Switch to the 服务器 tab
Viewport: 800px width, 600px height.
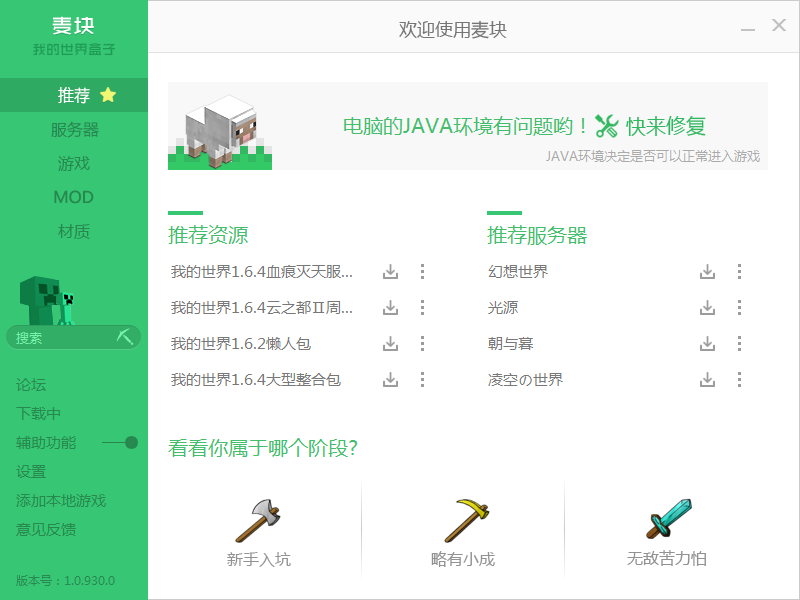(x=74, y=130)
